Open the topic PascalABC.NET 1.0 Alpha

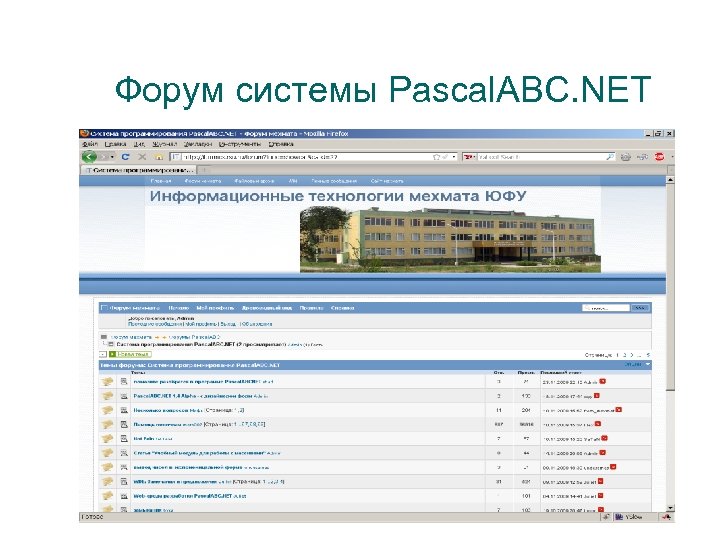click(x=192, y=396)
